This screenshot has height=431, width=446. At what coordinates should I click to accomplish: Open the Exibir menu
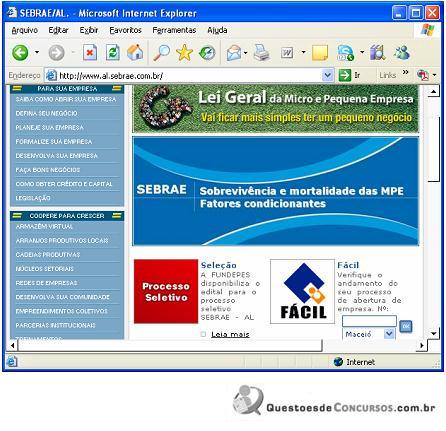coord(89,30)
